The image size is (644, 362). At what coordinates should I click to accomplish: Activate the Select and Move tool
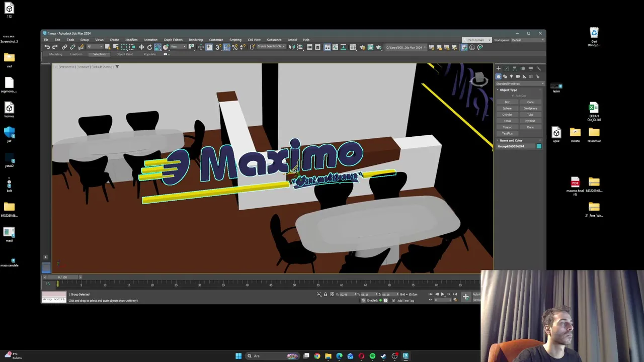click(x=141, y=47)
